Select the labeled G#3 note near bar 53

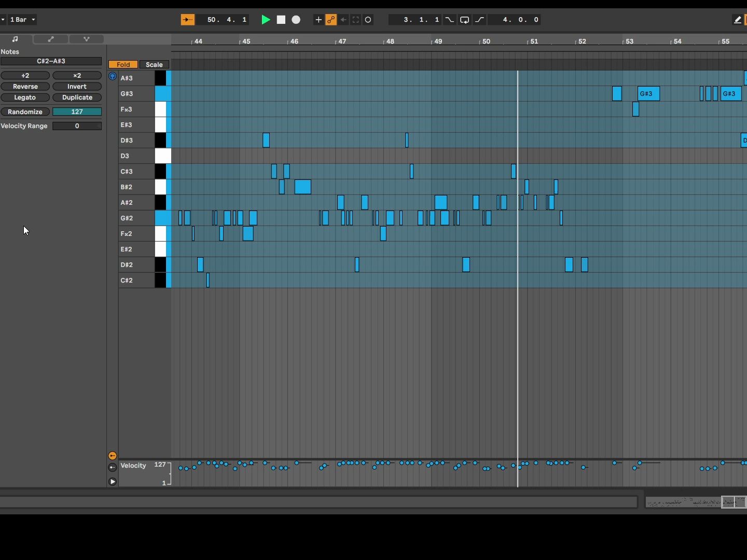click(649, 94)
